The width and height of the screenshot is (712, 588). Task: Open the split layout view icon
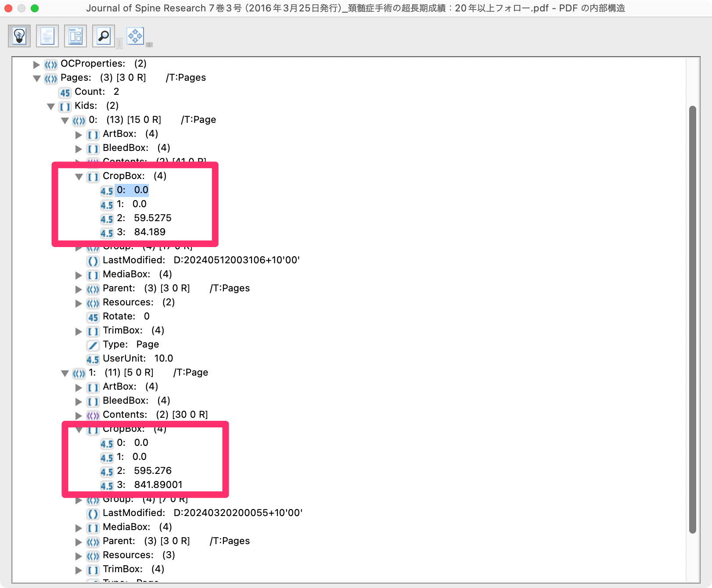[75, 36]
